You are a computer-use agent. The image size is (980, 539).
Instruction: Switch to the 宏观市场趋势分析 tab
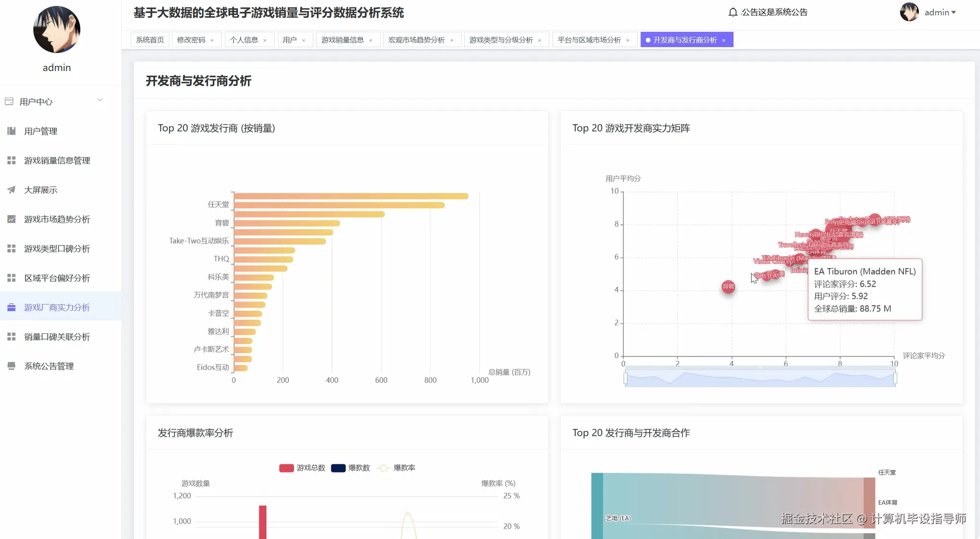click(417, 39)
